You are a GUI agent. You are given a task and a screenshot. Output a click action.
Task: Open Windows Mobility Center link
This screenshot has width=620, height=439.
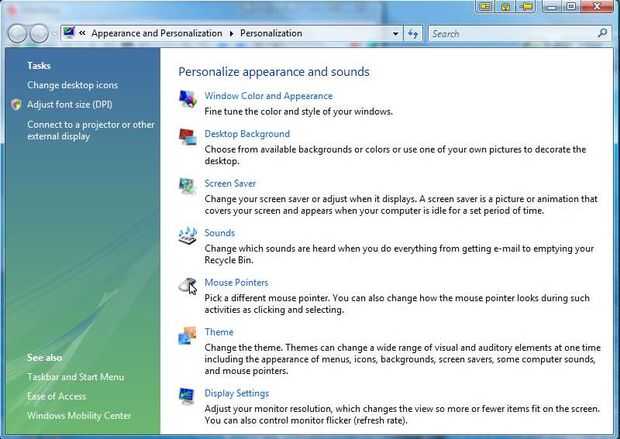point(79,416)
